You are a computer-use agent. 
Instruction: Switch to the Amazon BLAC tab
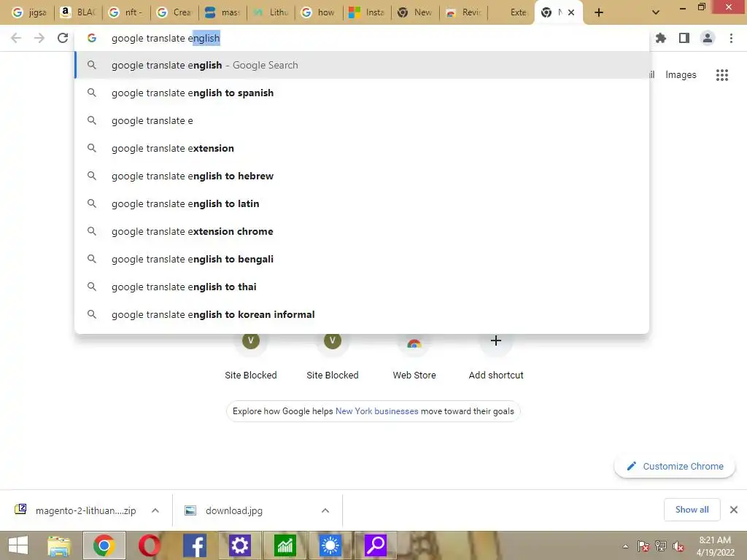[x=78, y=13]
